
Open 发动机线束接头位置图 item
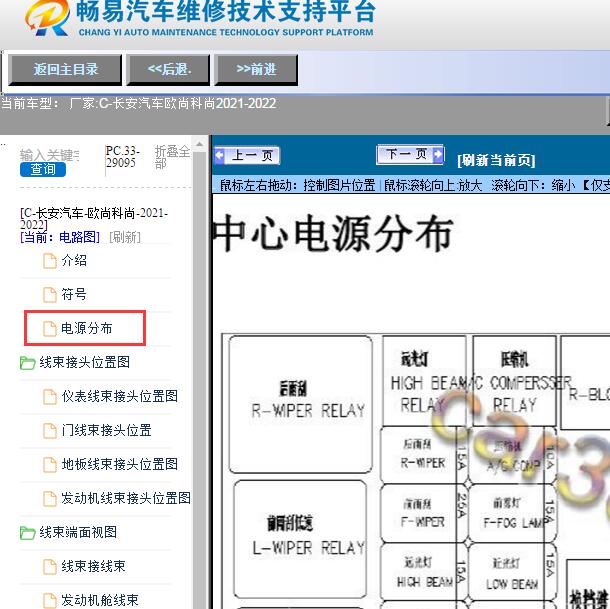coord(126,498)
